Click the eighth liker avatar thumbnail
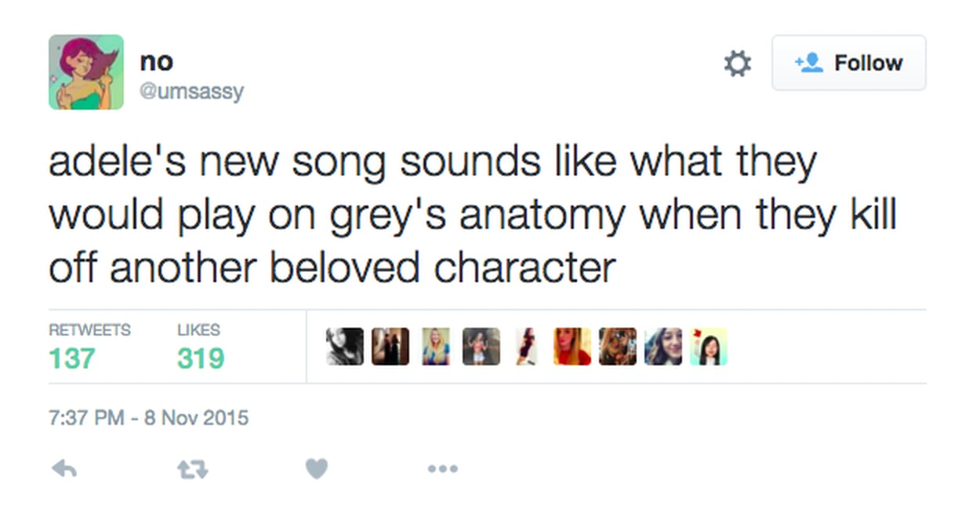980x519 pixels. click(x=663, y=347)
